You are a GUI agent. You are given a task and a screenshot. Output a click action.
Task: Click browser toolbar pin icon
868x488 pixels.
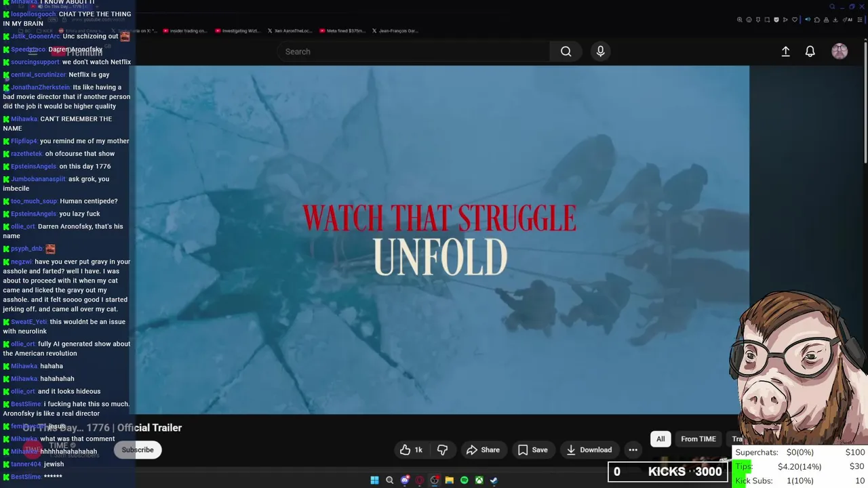(758, 20)
